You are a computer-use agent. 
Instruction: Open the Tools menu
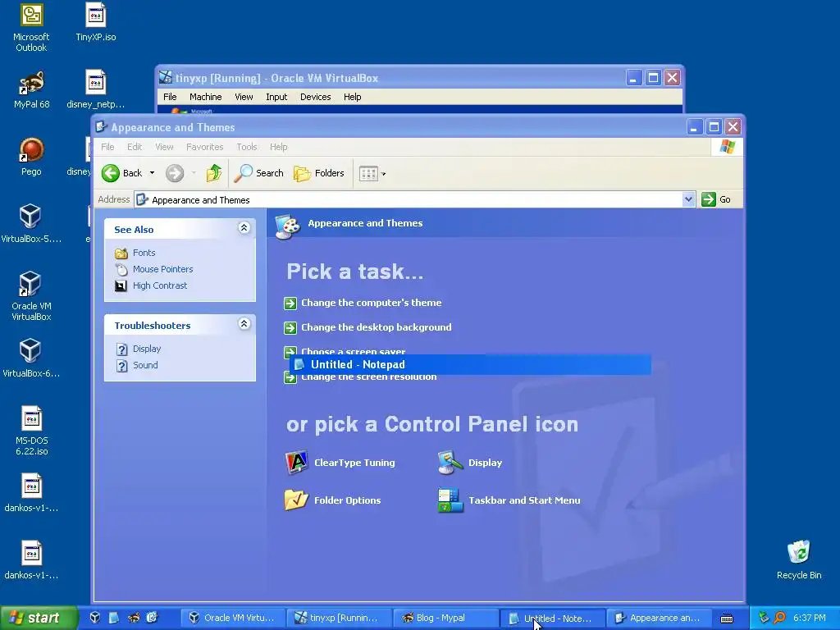247,147
